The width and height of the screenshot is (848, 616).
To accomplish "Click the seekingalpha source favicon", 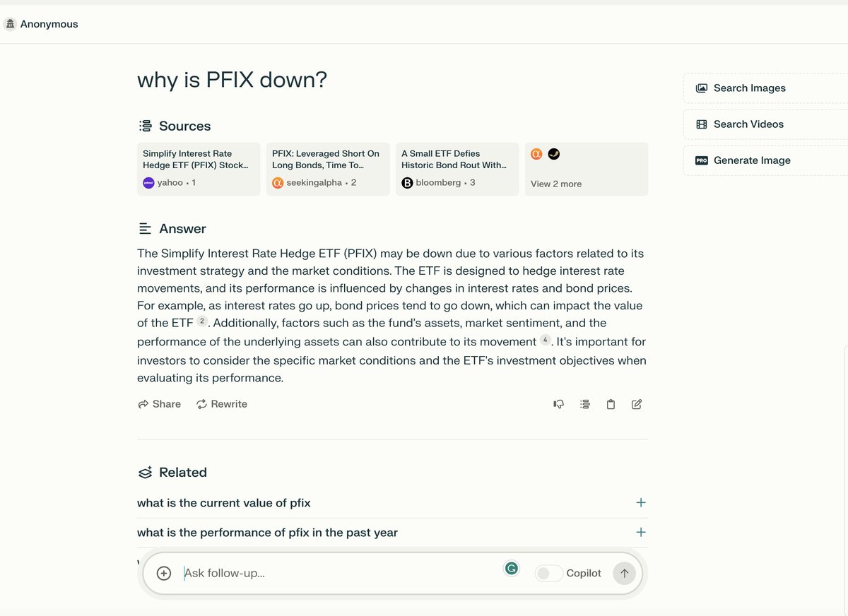I will point(278,182).
